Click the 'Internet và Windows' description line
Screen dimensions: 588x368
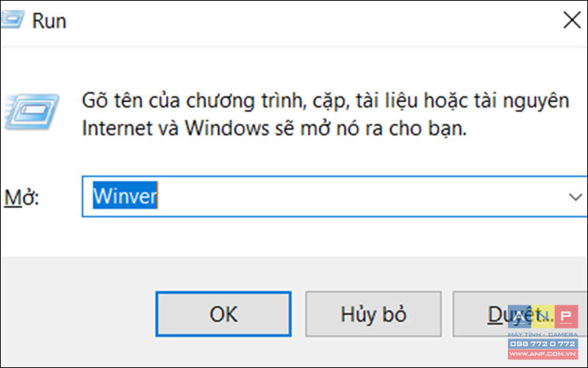[274, 129]
